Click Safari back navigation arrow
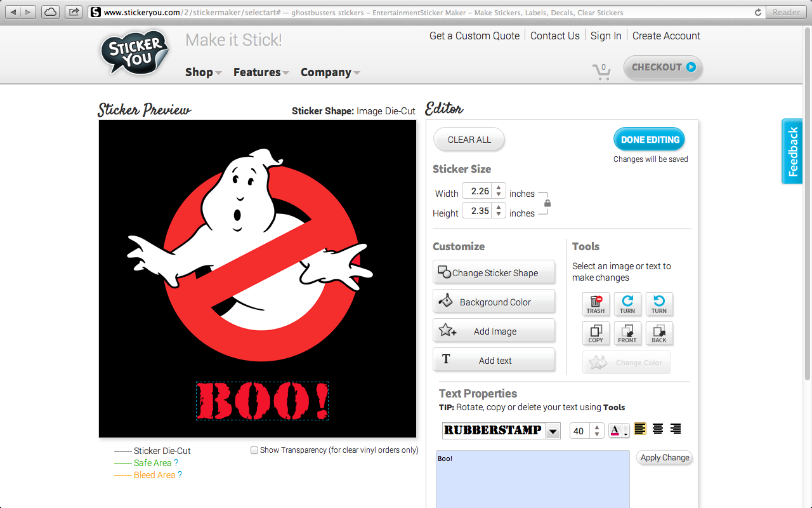This screenshot has height=508, width=812. click(x=13, y=11)
